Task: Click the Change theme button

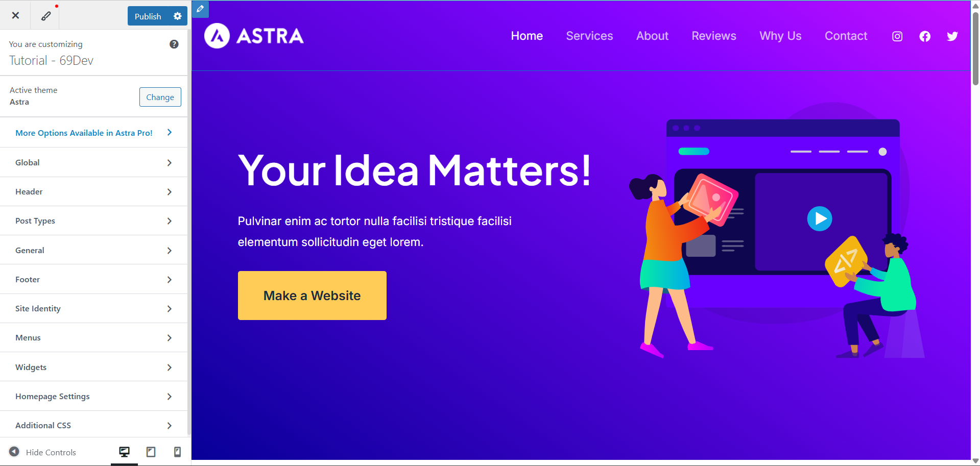Action: [x=160, y=97]
